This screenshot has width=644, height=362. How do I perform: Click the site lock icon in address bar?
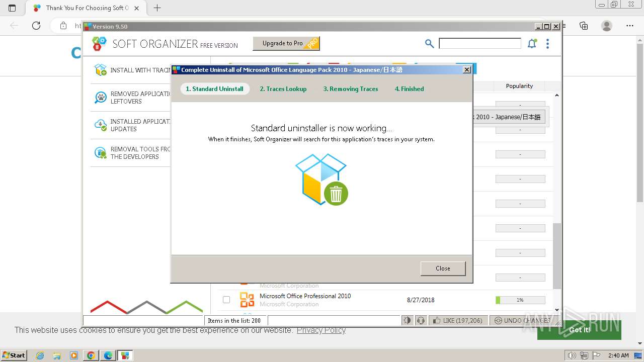[63, 26]
